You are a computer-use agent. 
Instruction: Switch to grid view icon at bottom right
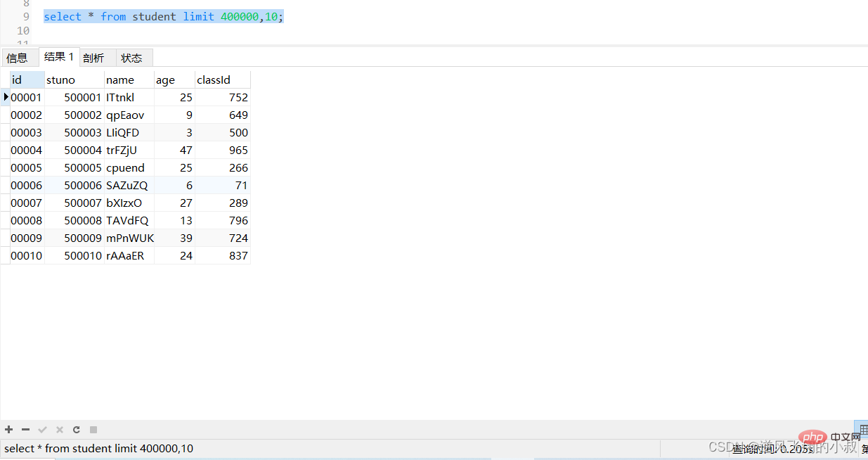(862, 429)
